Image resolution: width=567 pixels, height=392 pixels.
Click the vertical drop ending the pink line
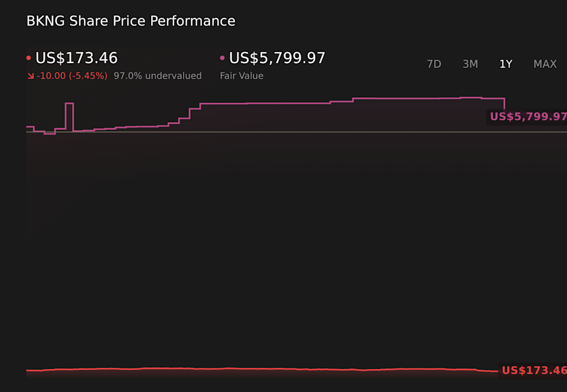pyautogui.click(x=504, y=105)
